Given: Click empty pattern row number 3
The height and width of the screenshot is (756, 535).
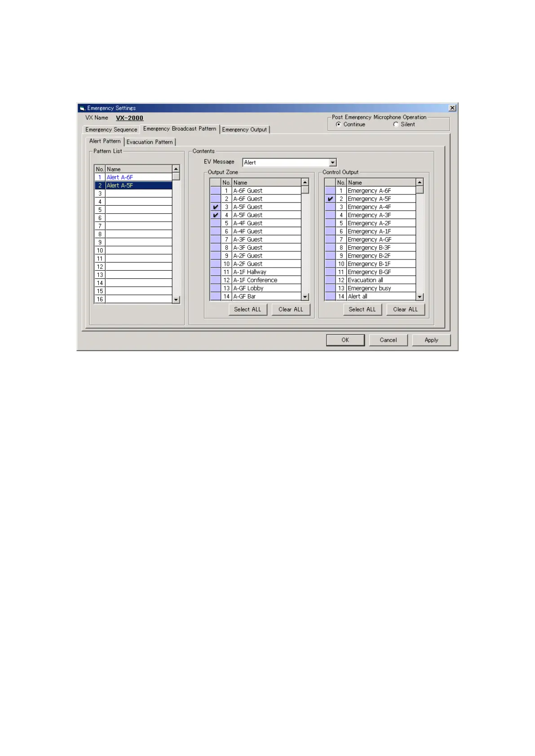Looking at the screenshot, I should pos(133,193).
